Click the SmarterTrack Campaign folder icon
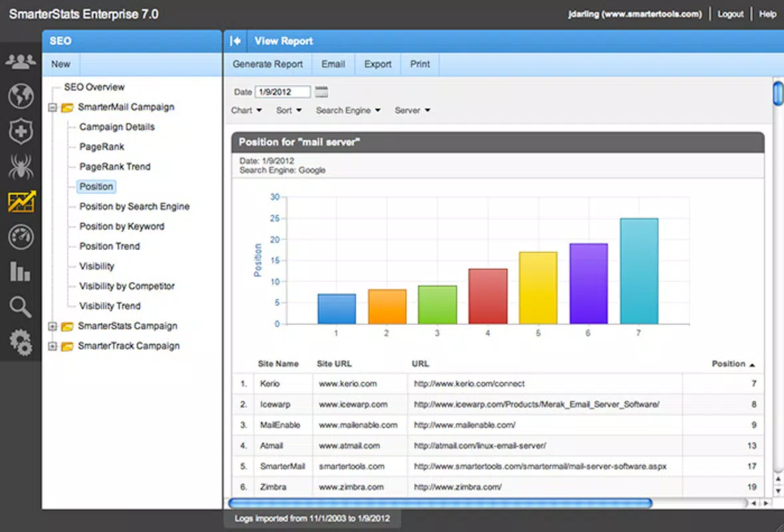The width and height of the screenshot is (784, 532). point(67,346)
